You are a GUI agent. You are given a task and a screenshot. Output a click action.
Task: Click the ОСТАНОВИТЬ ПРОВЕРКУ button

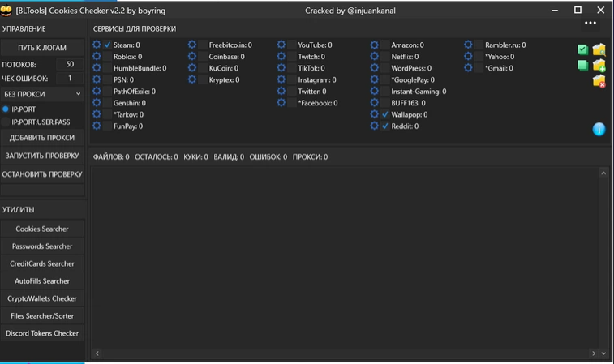pyautogui.click(x=42, y=174)
